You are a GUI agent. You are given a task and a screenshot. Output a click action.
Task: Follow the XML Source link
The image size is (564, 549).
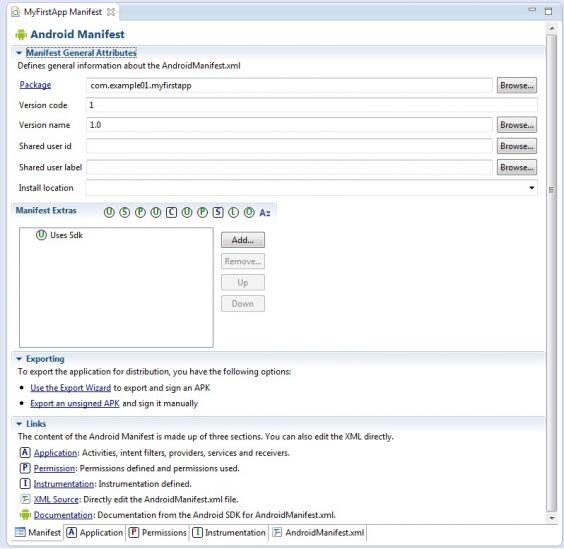point(56,499)
